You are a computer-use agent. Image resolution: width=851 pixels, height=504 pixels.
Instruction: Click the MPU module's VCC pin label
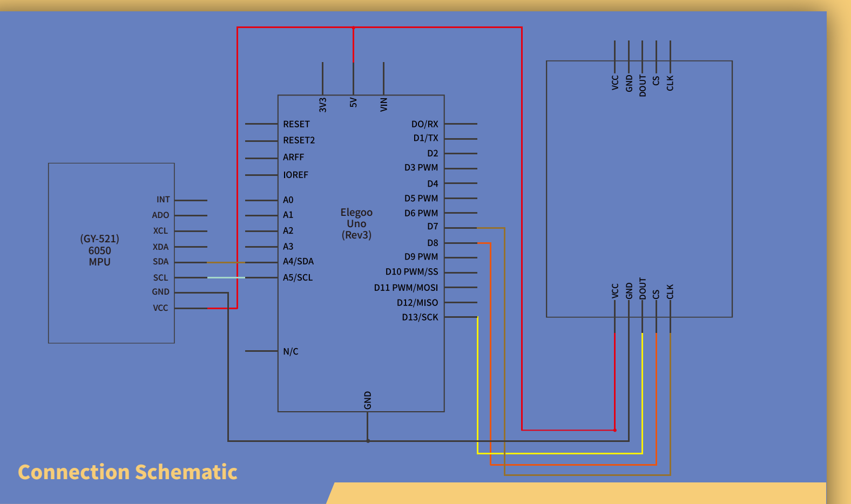pyautogui.click(x=160, y=308)
